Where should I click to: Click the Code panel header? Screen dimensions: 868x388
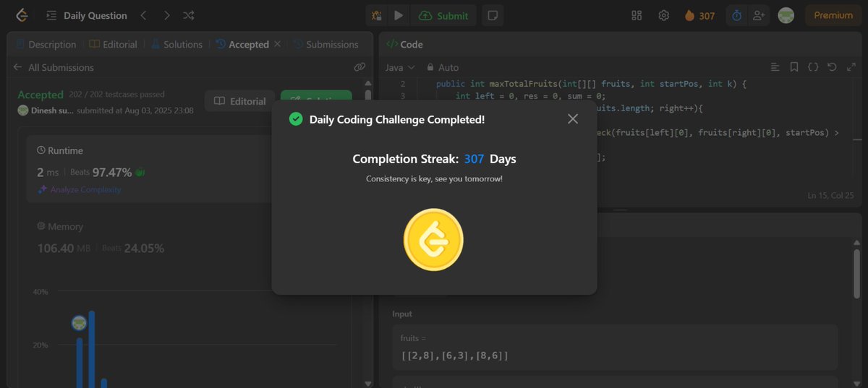point(405,44)
